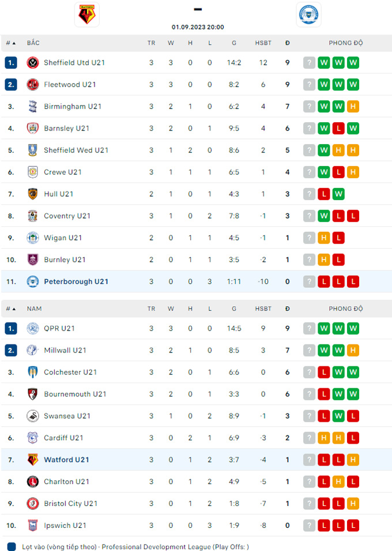
Task: Click the sort arrow beside # in NAM table
Action: pos(16,309)
